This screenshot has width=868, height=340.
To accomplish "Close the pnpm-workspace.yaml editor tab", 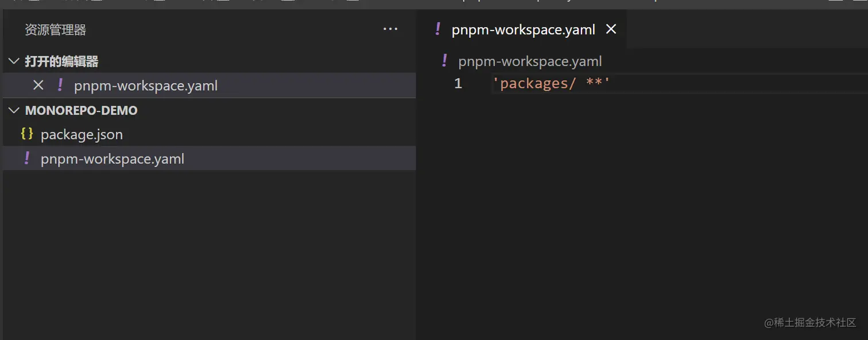I will [x=611, y=29].
